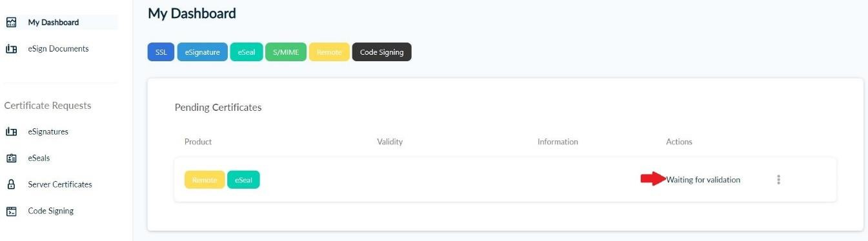
Task: Click the eSeal badge in pending row
Action: point(243,180)
